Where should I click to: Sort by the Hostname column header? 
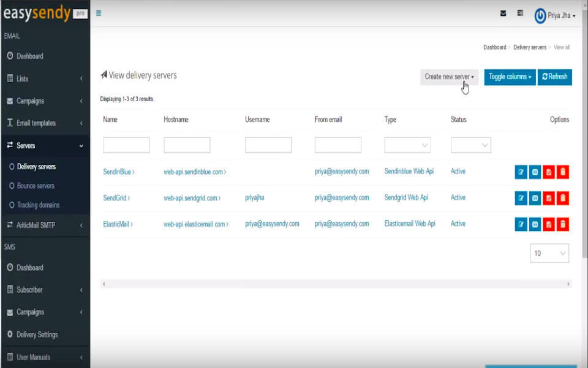pos(176,120)
